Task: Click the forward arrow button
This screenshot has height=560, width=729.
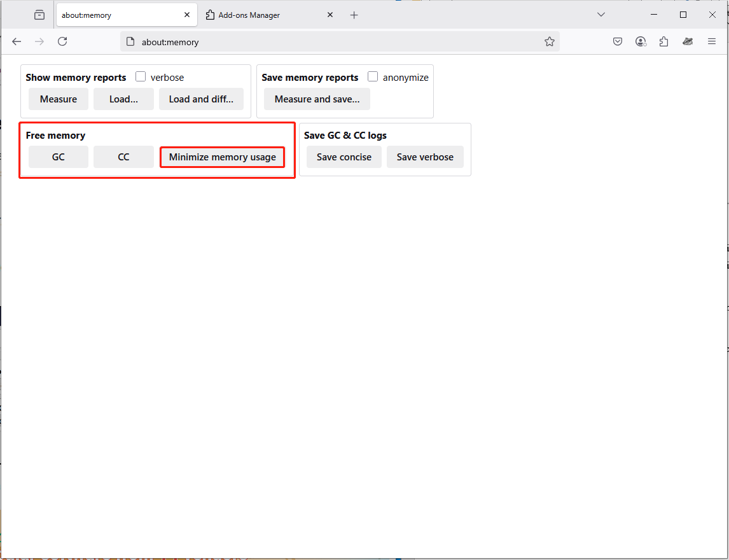Action: coord(39,42)
